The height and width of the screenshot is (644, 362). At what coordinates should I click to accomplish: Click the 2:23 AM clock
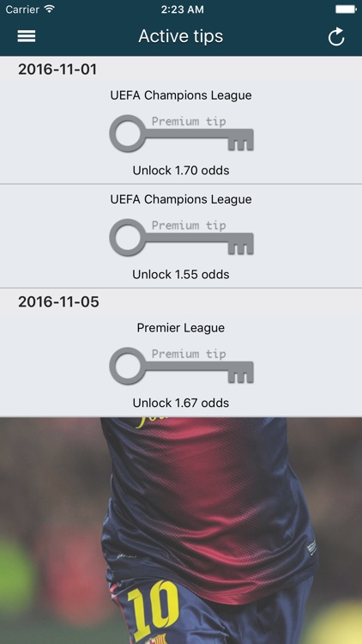click(x=182, y=9)
